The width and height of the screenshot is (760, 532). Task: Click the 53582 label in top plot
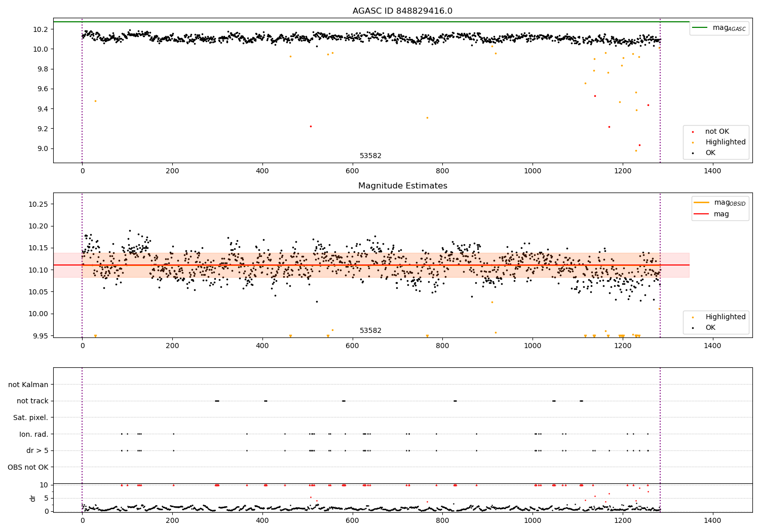click(x=370, y=156)
